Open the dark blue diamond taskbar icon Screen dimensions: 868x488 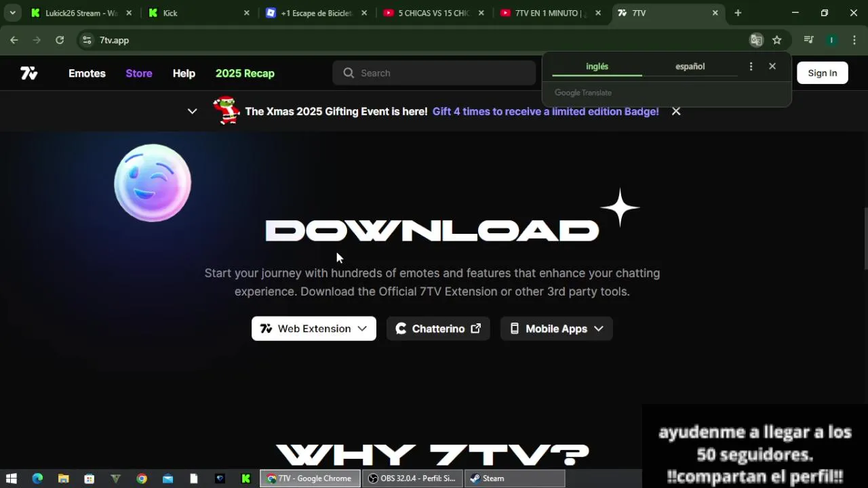pyautogui.click(x=220, y=479)
